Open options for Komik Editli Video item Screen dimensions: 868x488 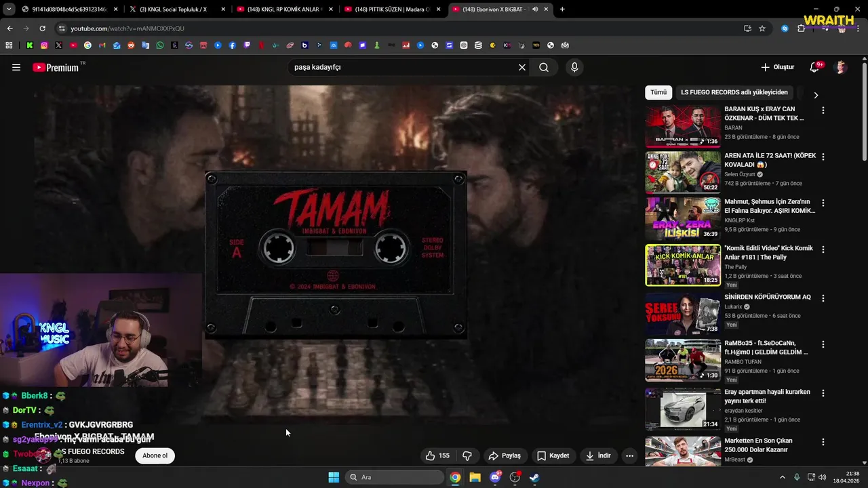coord(823,249)
